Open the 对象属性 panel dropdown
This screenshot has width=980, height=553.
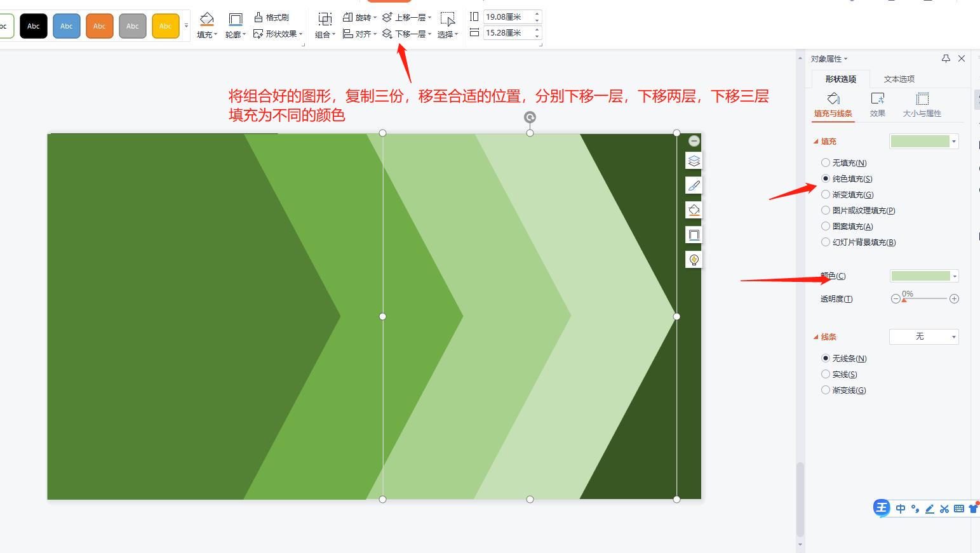click(x=829, y=59)
